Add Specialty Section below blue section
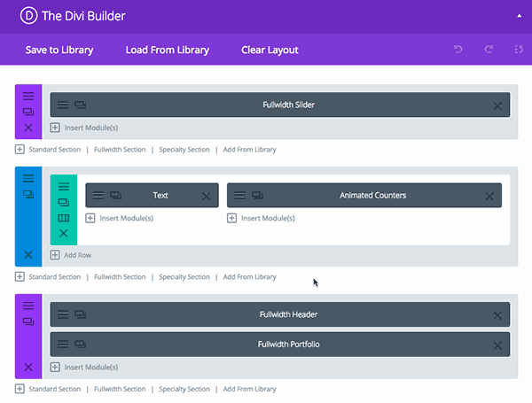The width and height of the screenshot is (532, 403). point(184,277)
